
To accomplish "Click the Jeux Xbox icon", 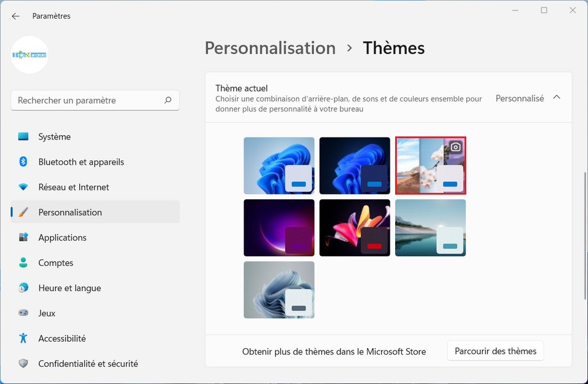I will [24, 313].
